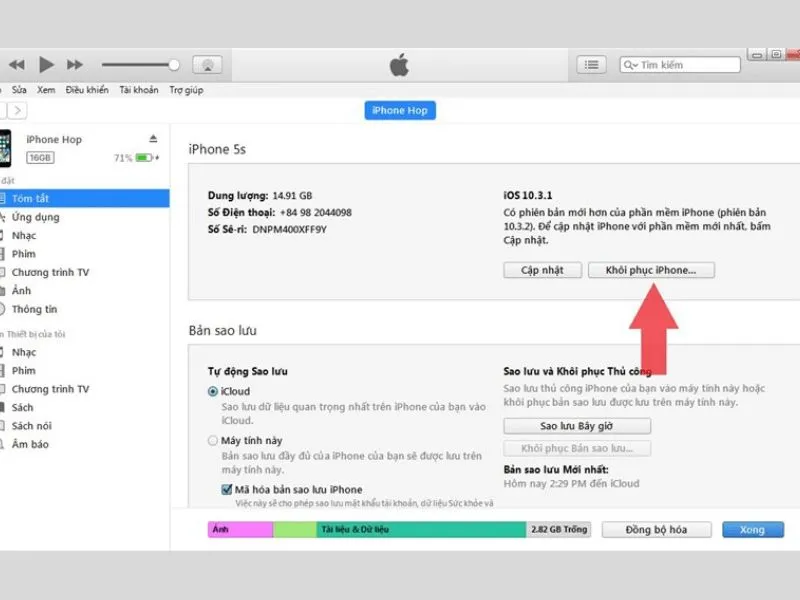
Task: Open the list view icon button
Action: [x=591, y=65]
